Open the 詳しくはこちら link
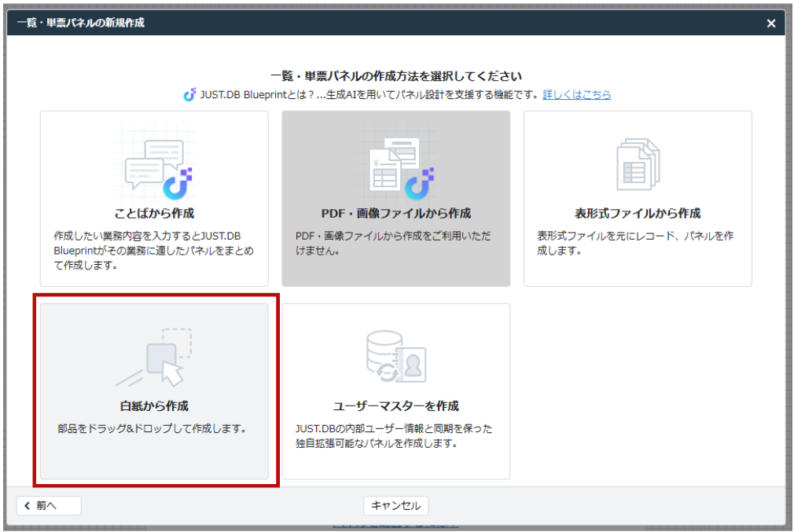This screenshot has height=532, width=794. pos(576,95)
